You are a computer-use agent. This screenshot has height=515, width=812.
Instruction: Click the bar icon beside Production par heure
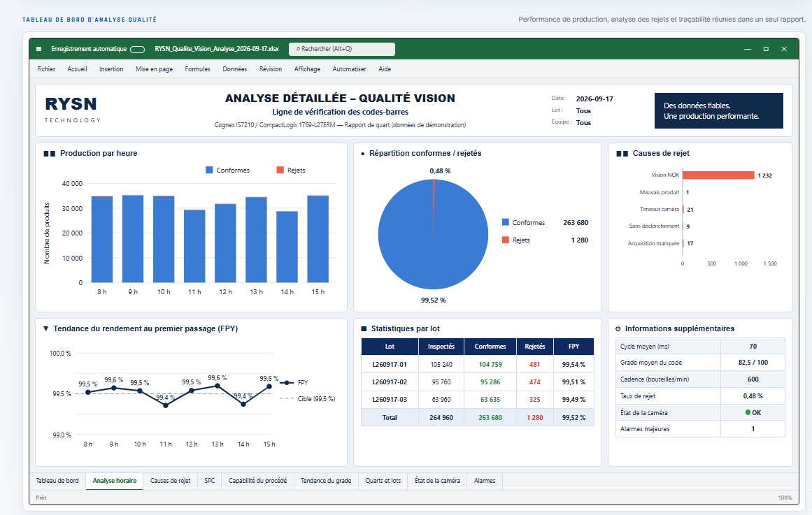pos(49,154)
